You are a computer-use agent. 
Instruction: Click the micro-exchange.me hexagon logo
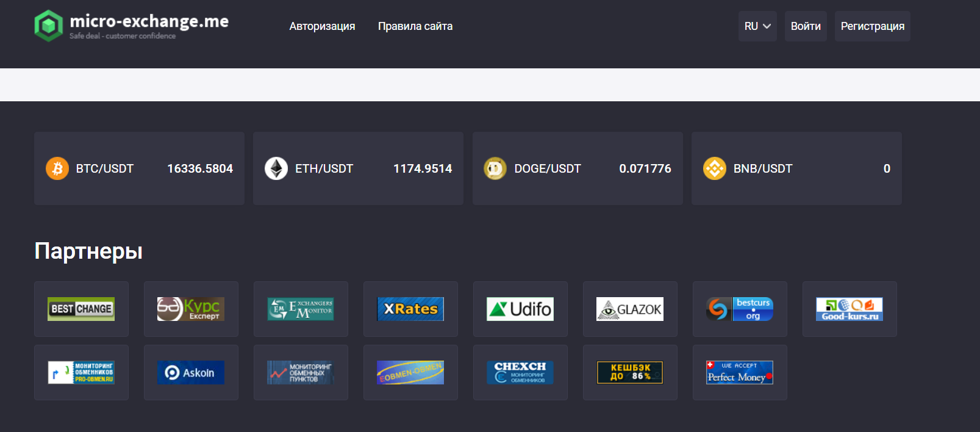[x=49, y=26]
